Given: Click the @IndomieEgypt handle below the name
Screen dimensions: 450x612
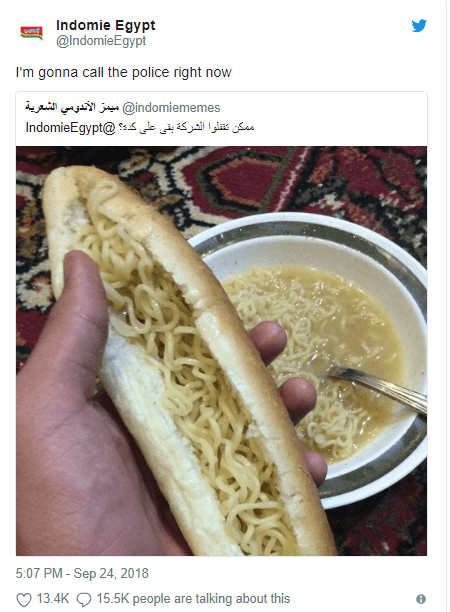Looking at the screenshot, I should [x=101, y=41].
